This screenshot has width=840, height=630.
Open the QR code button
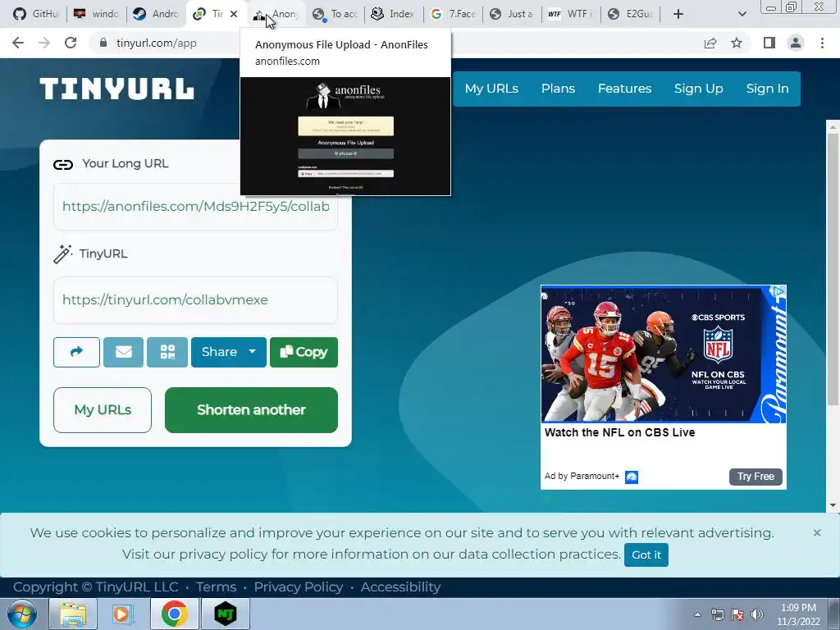pyautogui.click(x=167, y=352)
